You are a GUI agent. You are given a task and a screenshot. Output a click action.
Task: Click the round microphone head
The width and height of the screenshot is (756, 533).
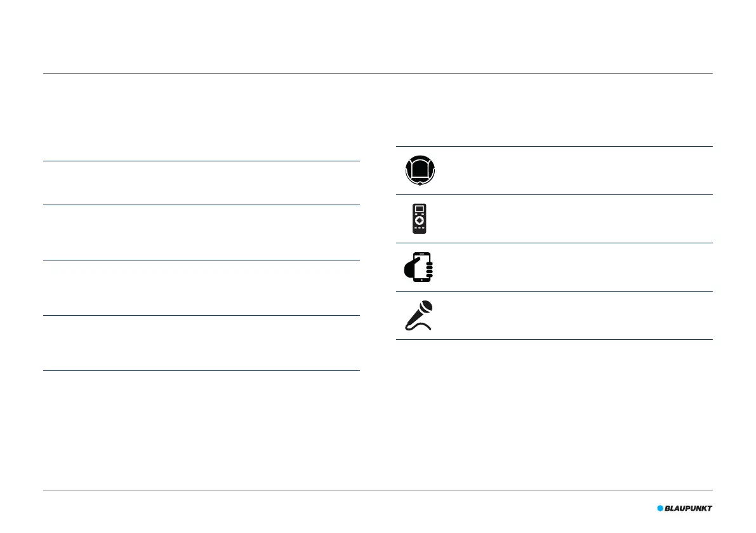[x=426, y=306]
